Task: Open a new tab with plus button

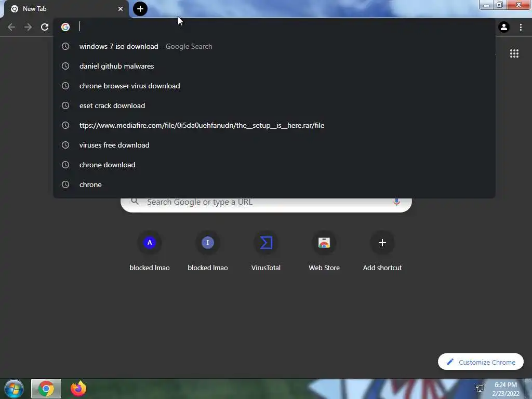Action: click(x=140, y=9)
